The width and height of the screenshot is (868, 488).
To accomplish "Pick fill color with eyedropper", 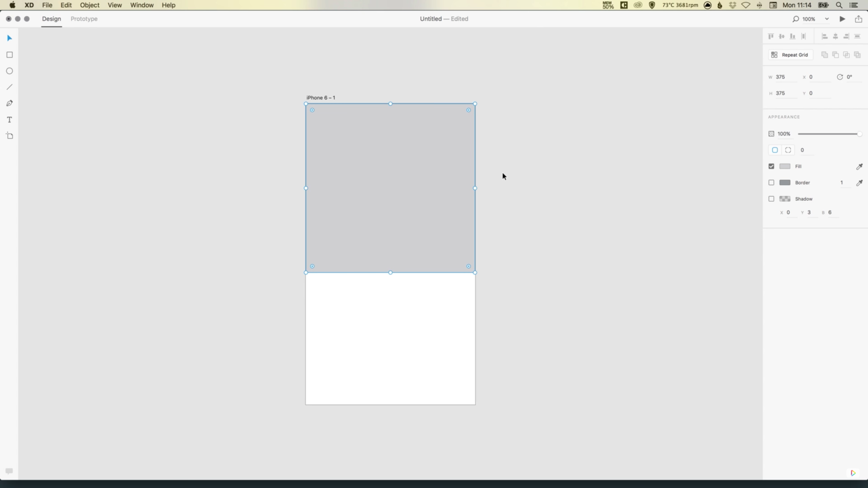I will (x=859, y=166).
